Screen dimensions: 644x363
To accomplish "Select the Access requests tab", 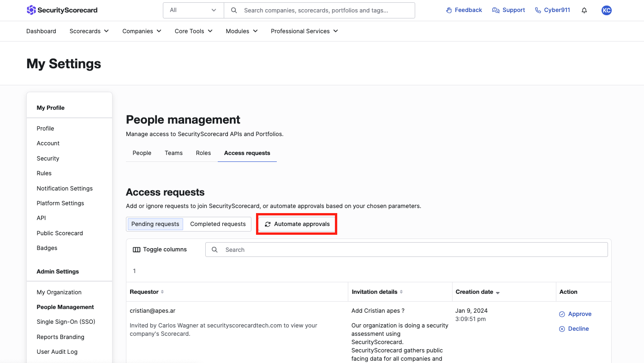I will [x=247, y=153].
